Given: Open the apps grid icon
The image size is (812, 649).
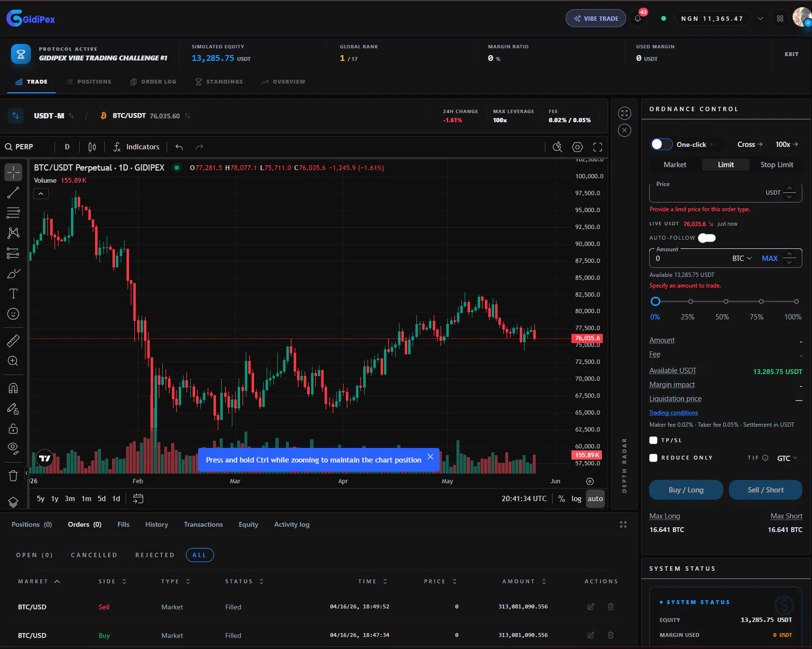Looking at the screenshot, I should coord(780,18).
